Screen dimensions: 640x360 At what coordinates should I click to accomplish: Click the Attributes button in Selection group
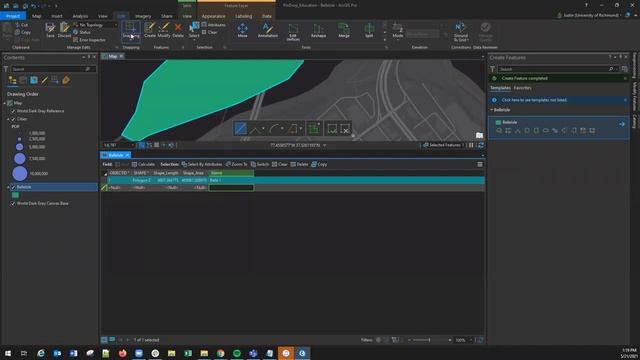213,25
